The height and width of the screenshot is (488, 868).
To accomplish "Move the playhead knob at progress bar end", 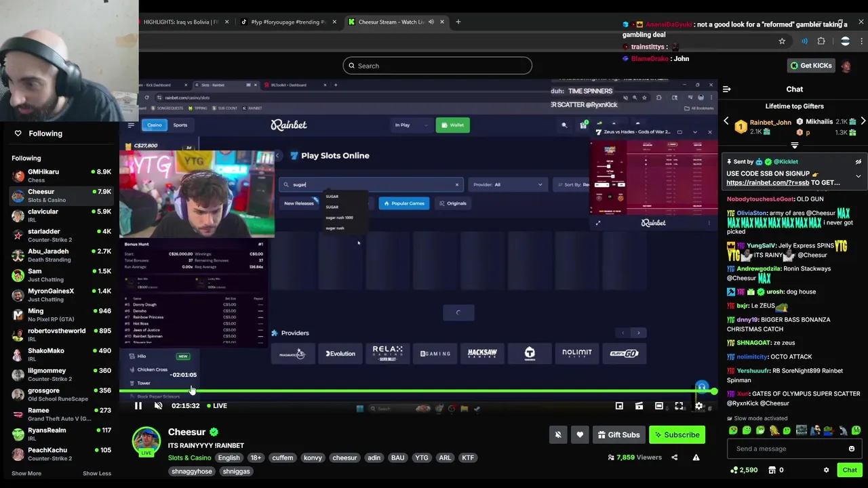I will click(x=714, y=391).
